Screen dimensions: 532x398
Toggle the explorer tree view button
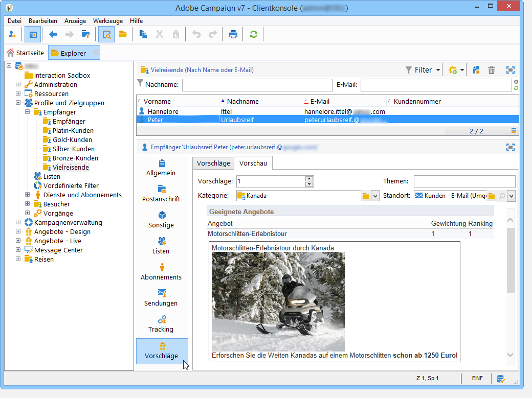point(32,35)
